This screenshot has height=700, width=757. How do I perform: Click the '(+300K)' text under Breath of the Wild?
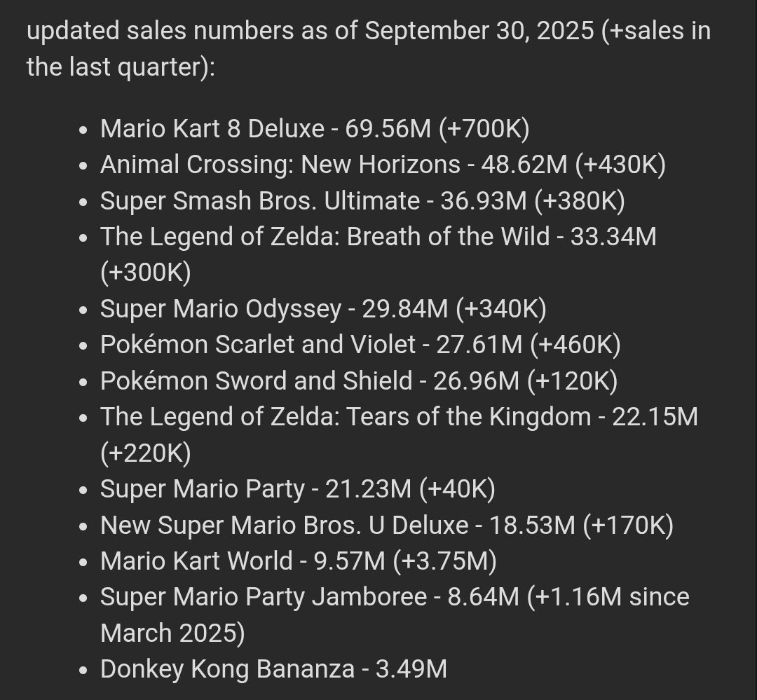click(x=146, y=273)
